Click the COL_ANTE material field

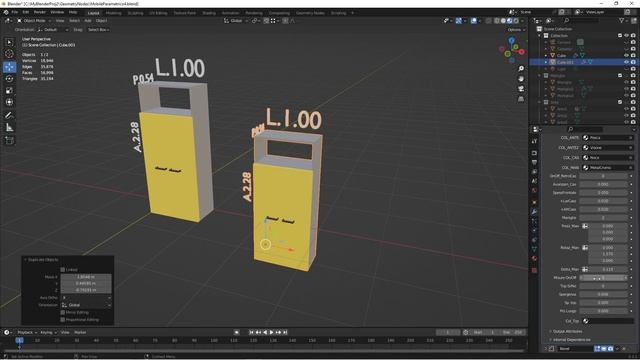point(607,138)
